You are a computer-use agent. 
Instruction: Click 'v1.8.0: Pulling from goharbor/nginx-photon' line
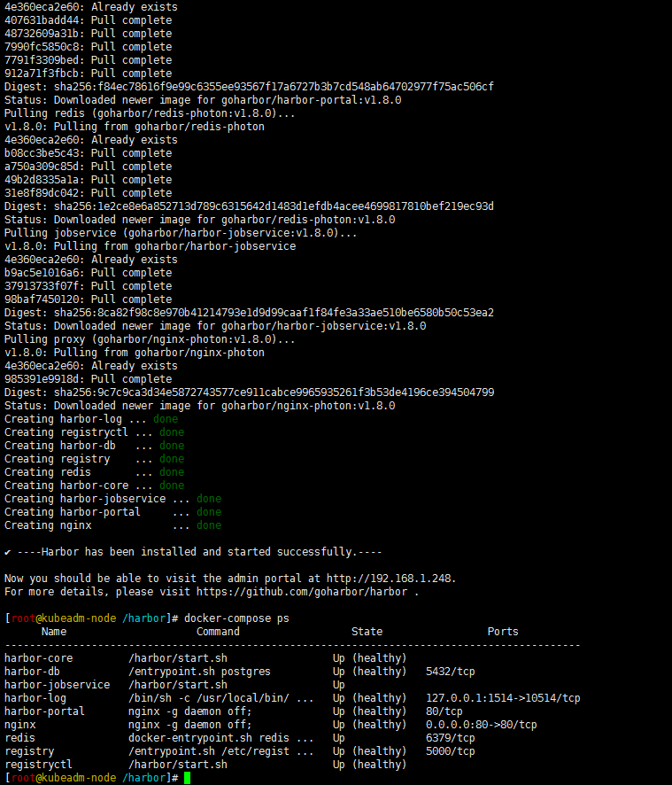tap(135, 353)
